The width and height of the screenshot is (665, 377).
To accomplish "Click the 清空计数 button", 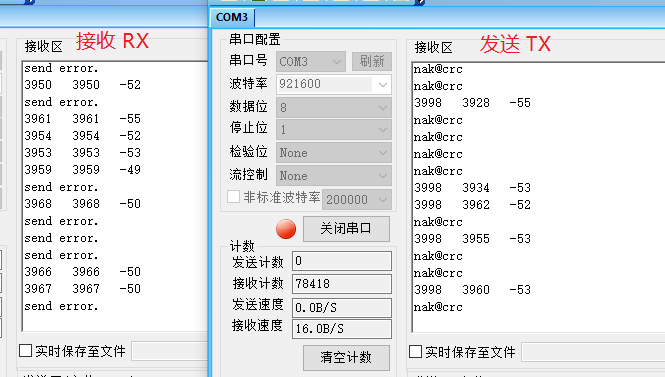I will point(346,357).
